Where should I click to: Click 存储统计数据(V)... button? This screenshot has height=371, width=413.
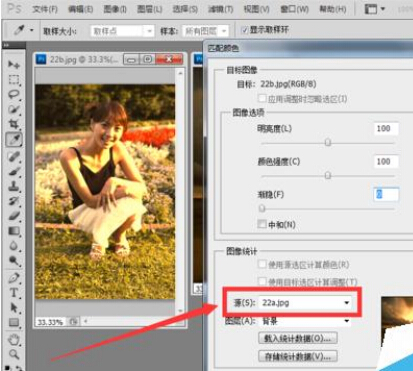pos(298,356)
